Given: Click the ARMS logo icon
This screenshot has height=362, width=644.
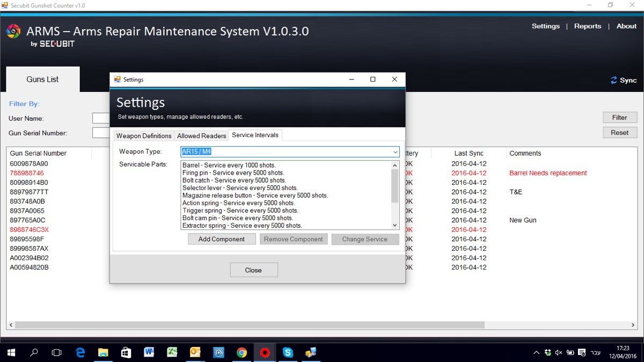Looking at the screenshot, I should pos(13,31).
